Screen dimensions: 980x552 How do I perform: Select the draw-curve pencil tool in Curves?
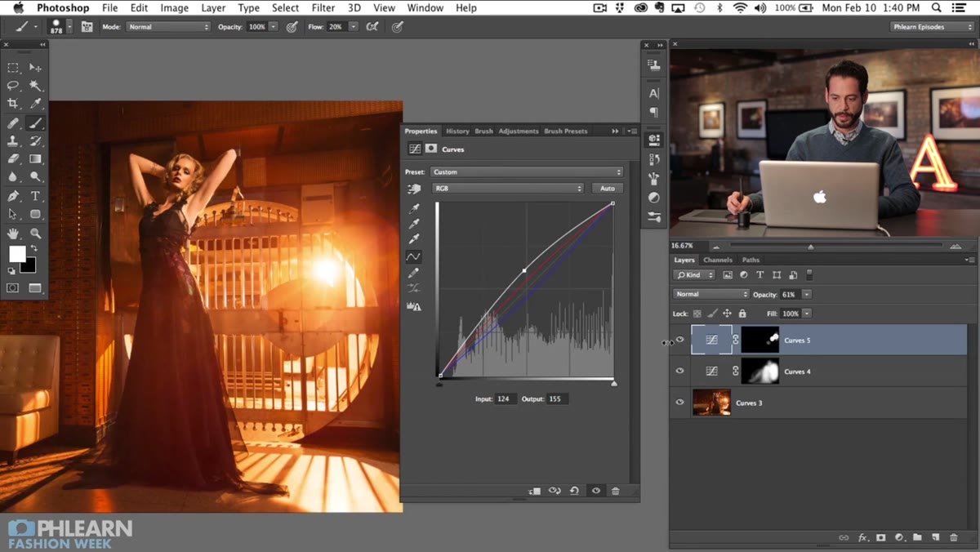(x=414, y=273)
